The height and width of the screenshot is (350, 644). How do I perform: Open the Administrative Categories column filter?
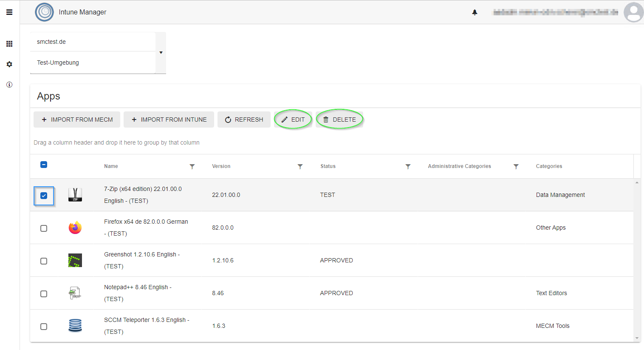point(516,166)
